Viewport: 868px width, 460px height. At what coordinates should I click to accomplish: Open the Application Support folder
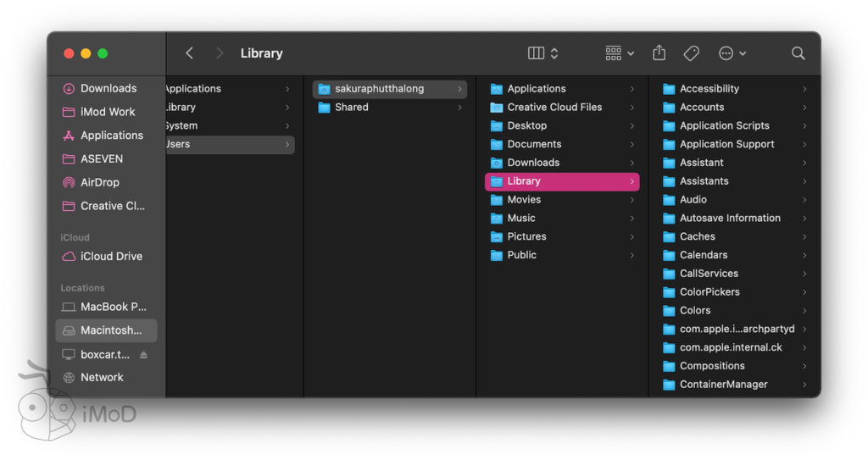click(726, 144)
